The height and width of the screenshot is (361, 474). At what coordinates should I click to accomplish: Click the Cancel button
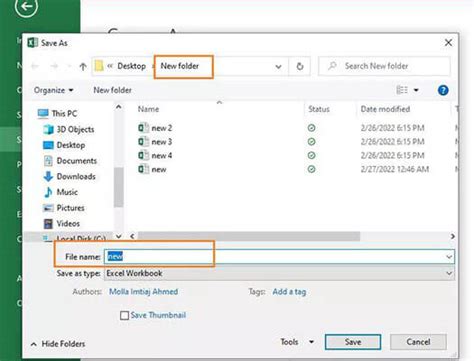coord(418,342)
